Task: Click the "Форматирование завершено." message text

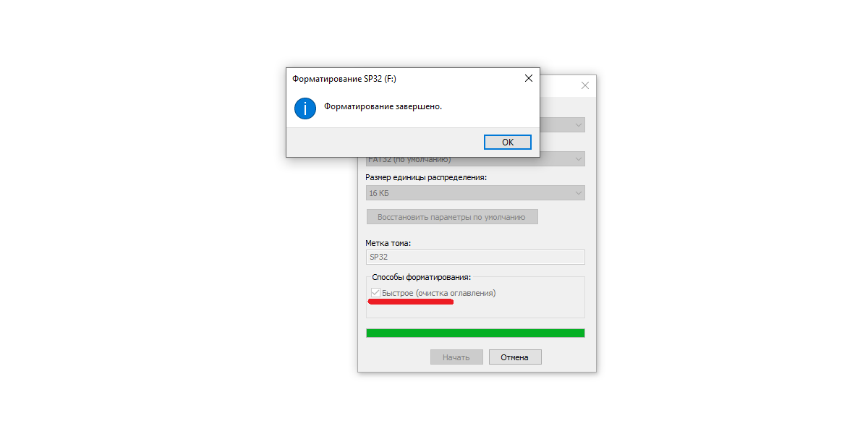Action: pyautogui.click(x=383, y=106)
